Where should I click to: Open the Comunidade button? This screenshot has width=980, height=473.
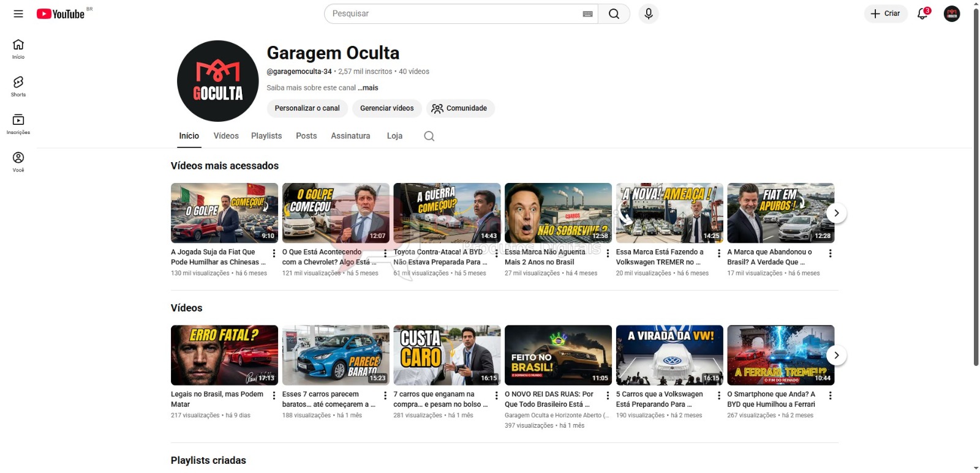point(460,108)
